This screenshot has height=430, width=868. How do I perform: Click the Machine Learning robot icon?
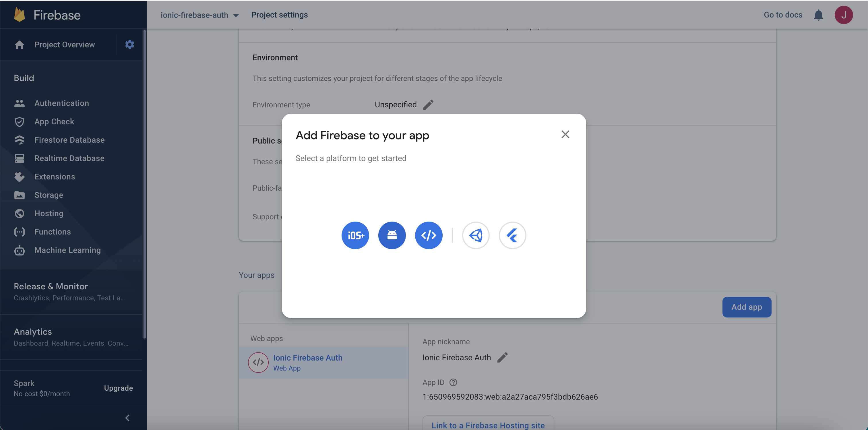[20, 250]
